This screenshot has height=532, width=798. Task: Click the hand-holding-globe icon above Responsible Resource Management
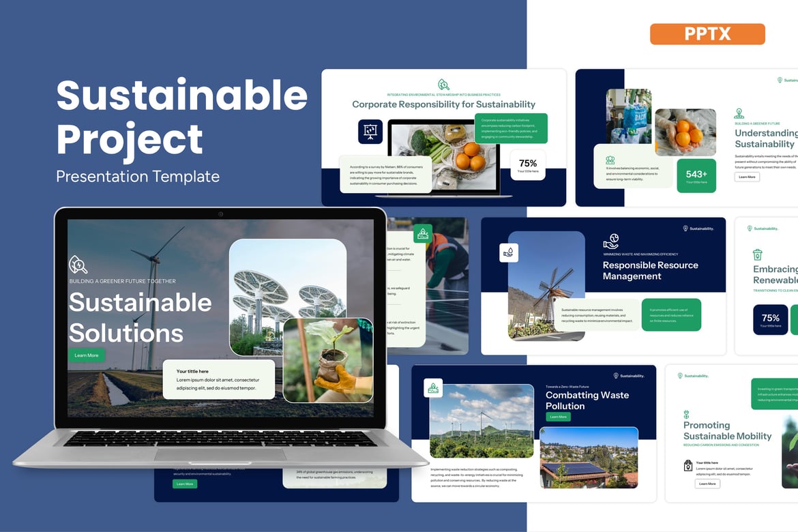click(610, 241)
